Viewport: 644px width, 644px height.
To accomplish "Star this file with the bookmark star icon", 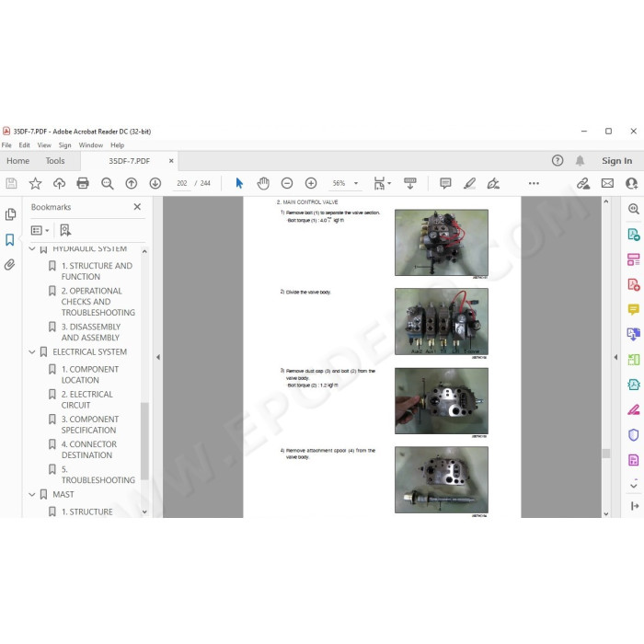I will (x=35, y=183).
